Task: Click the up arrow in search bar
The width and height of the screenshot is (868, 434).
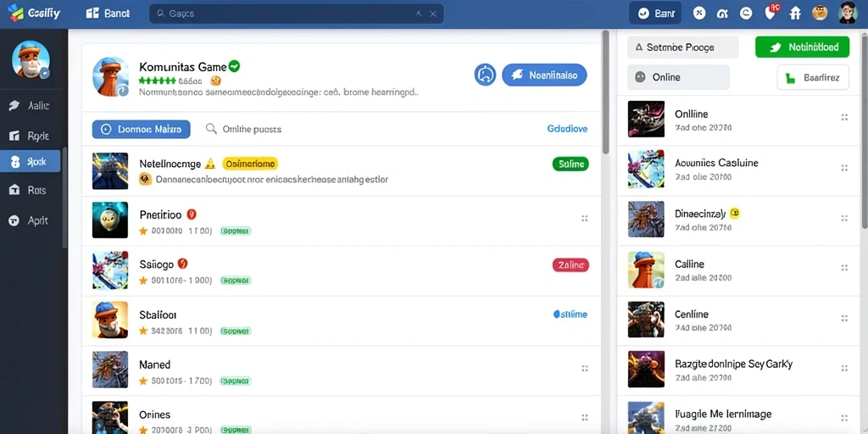Action: pyautogui.click(x=419, y=14)
